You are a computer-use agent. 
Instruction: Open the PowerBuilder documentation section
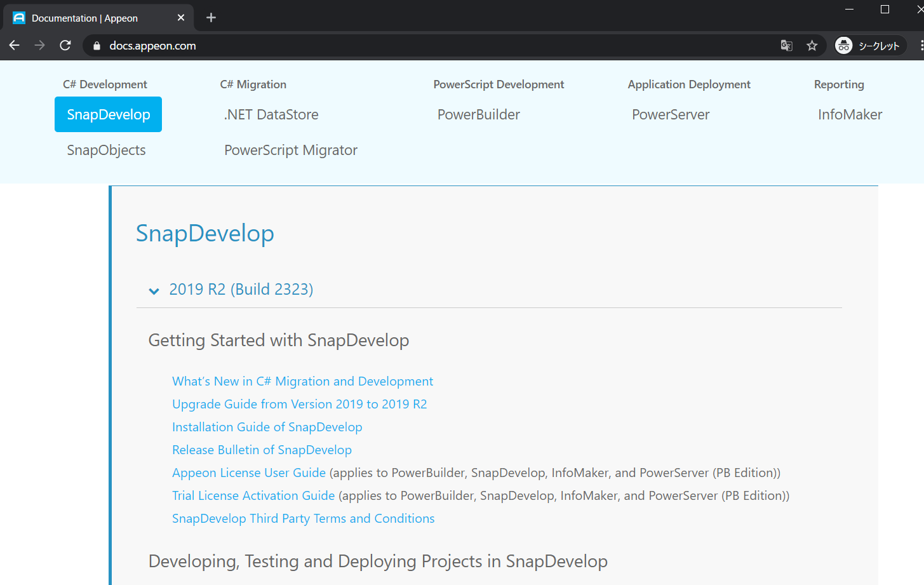(478, 114)
